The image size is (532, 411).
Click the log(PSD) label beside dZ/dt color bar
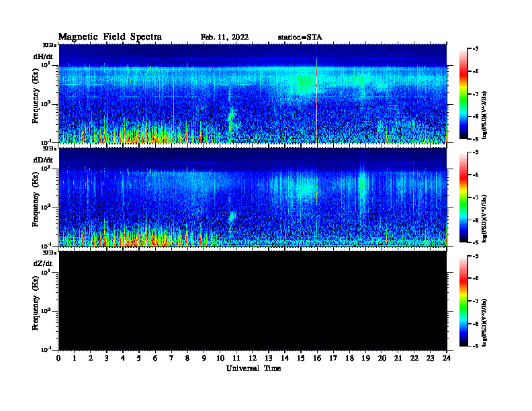[485, 322]
